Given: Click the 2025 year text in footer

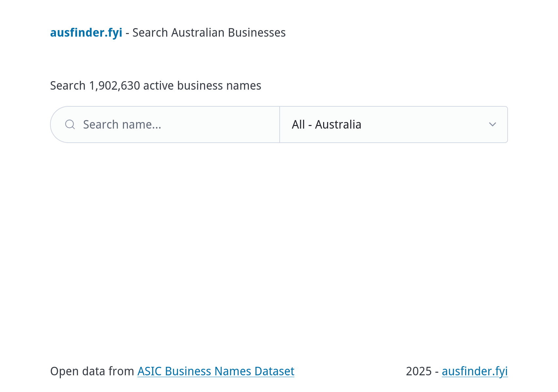Looking at the screenshot, I should point(419,371).
